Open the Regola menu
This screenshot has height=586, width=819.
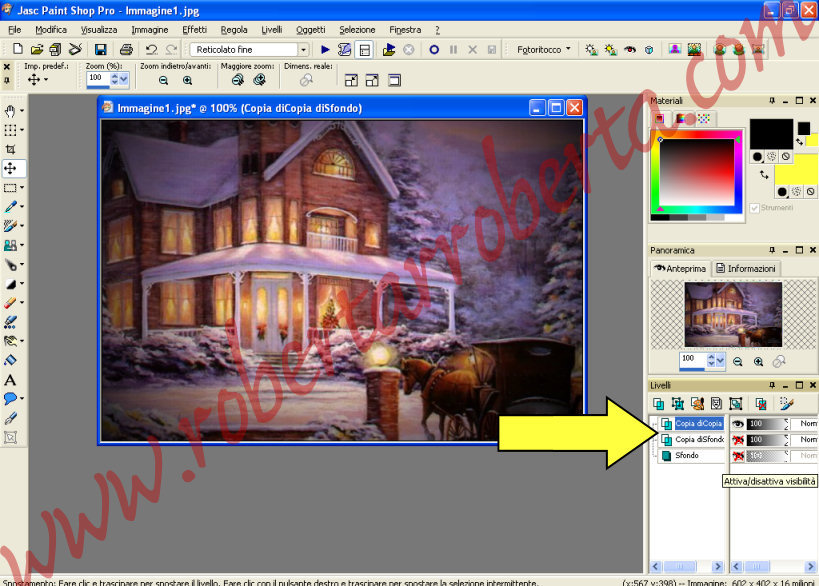point(234,30)
